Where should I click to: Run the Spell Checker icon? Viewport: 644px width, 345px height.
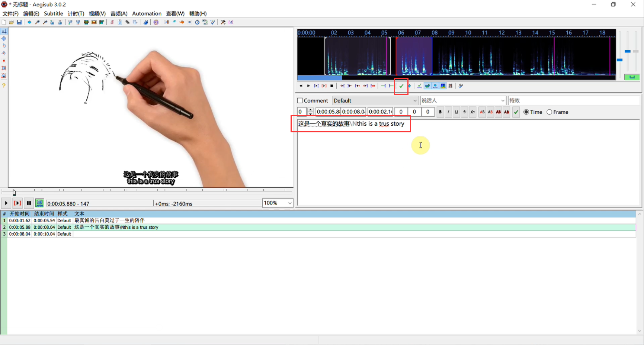click(x=212, y=22)
